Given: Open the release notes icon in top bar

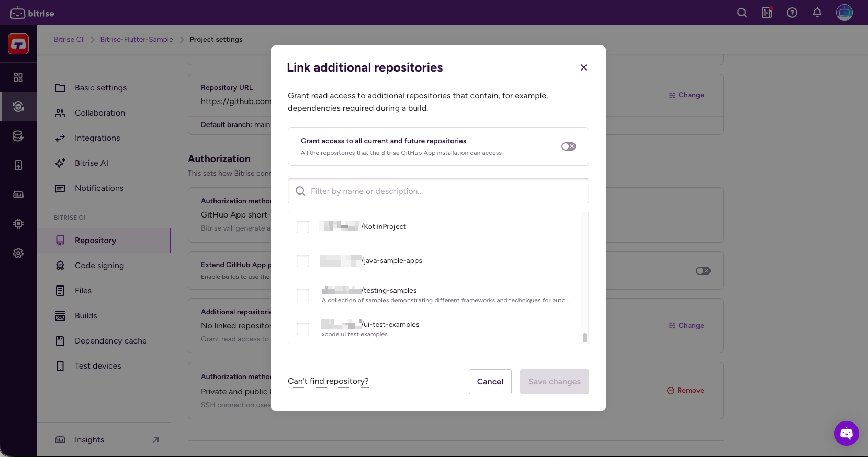Looking at the screenshot, I should (767, 13).
